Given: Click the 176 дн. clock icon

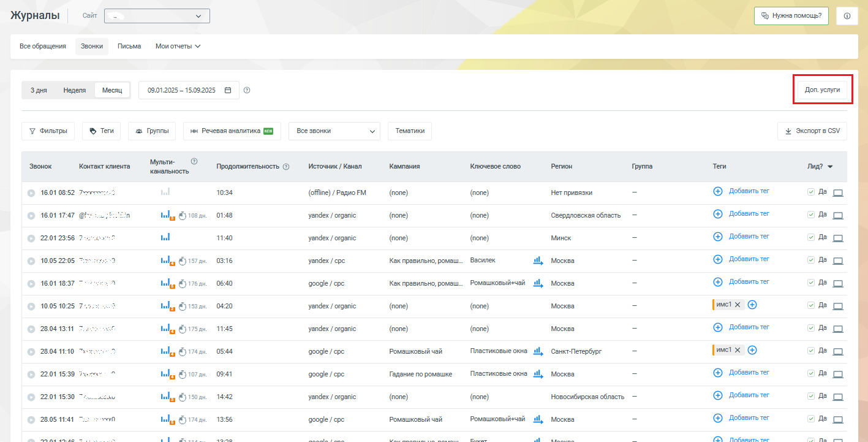Looking at the screenshot, I should coord(183,284).
